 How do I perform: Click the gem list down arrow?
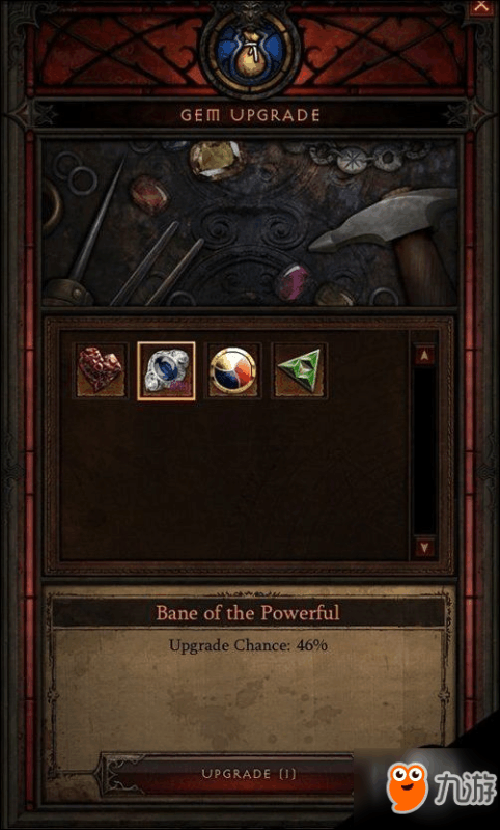click(x=424, y=546)
